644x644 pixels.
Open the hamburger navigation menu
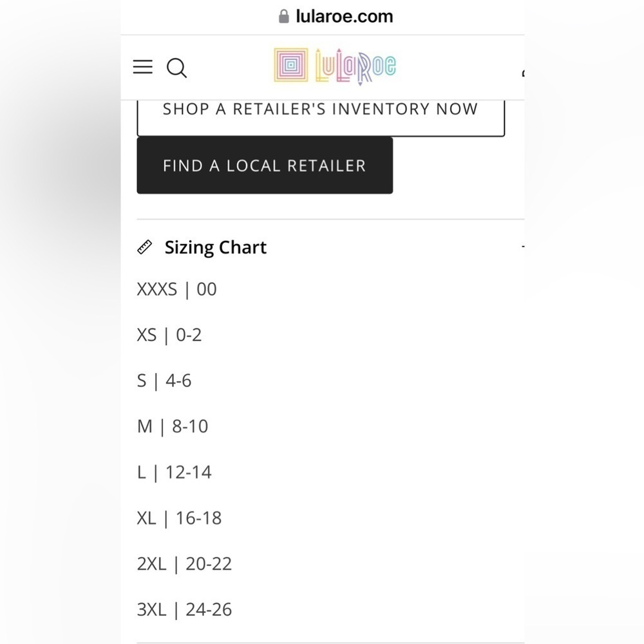click(x=142, y=66)
